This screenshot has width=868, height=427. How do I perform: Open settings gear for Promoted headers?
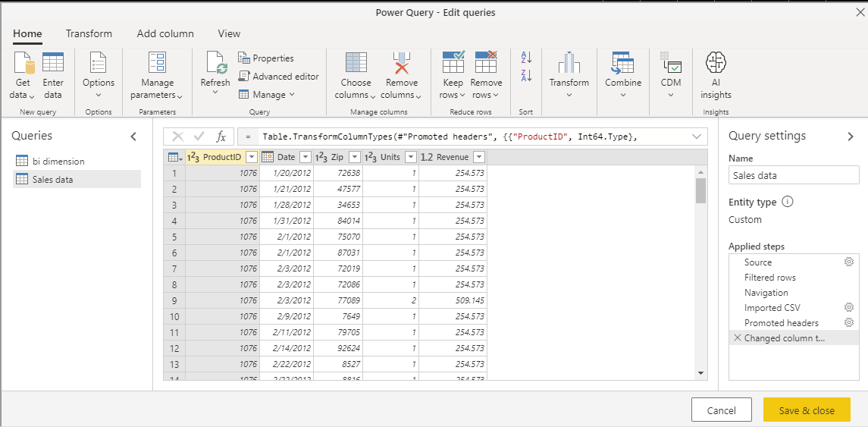[848, 323]
